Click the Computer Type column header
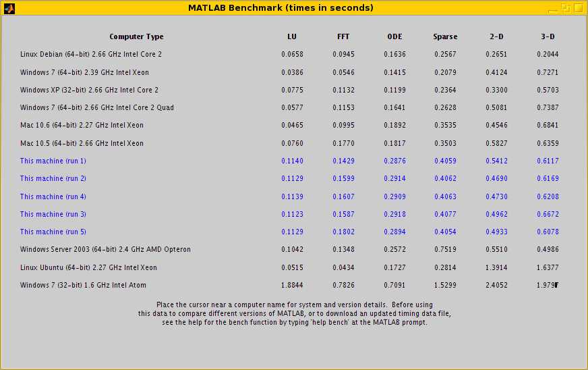The height and width of the screenshot is (370, 588). click(136, 36)
